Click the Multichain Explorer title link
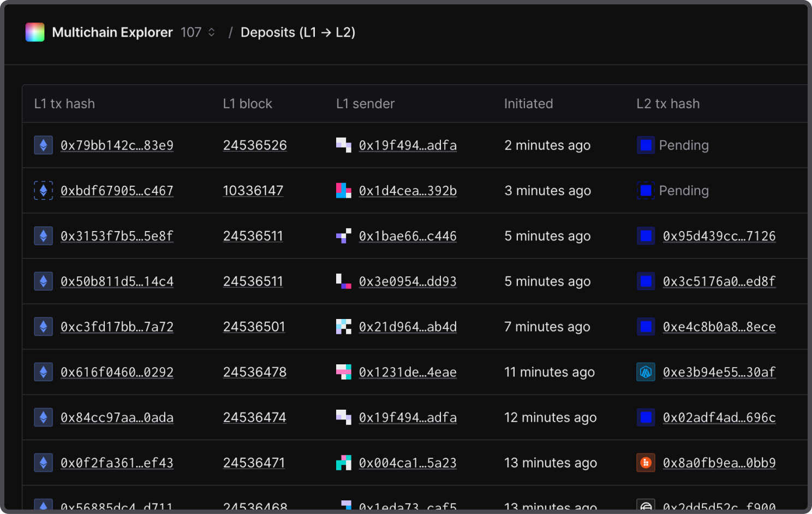 (112, 32)
